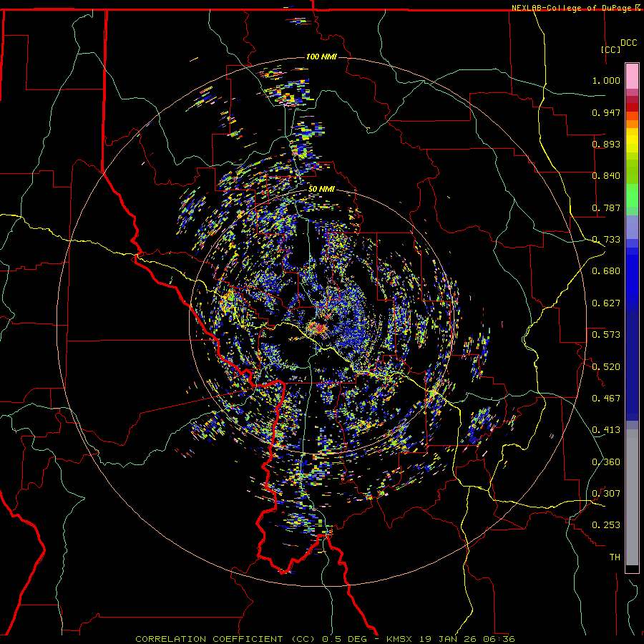
Task: Select the 0.520 legend value
Action: pyautogui.click(x=606, y=367)
